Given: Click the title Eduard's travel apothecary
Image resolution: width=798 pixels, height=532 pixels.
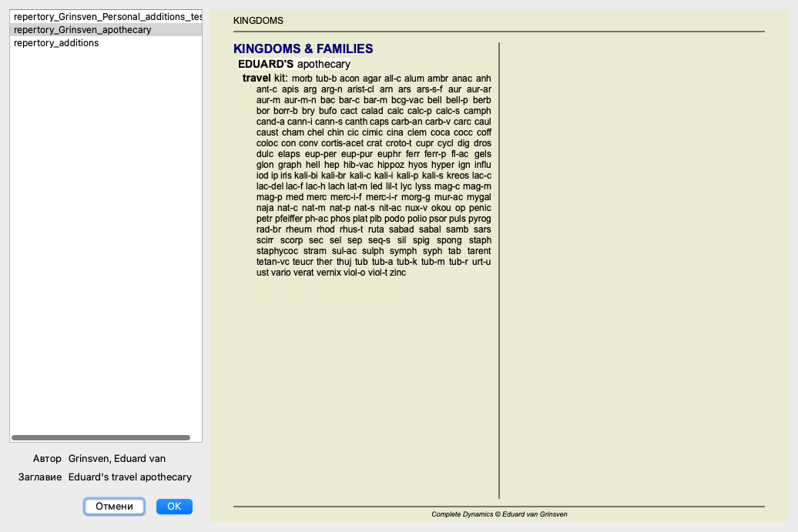Looking at the screenshot, I should pos(129,477).
